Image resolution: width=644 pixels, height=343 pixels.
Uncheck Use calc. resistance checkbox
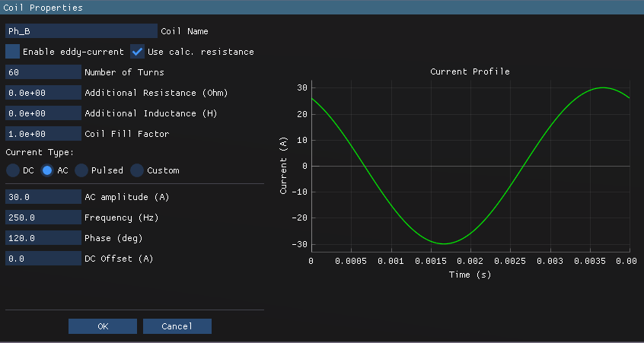[x=138, y=52]
